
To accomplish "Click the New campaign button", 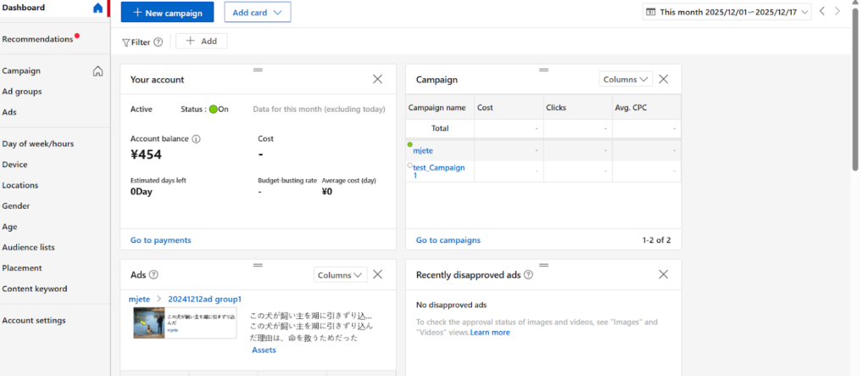I will click(167, 13).
